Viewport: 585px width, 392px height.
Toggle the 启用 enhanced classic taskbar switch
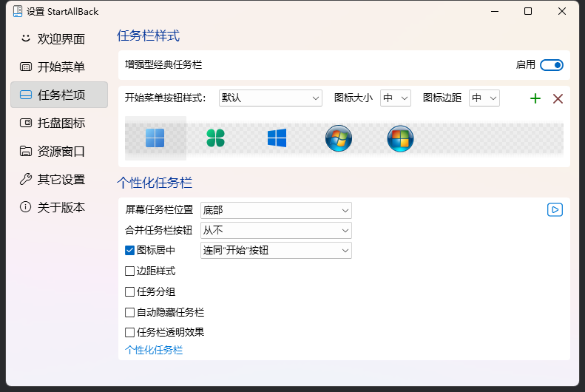pos(552,65)
